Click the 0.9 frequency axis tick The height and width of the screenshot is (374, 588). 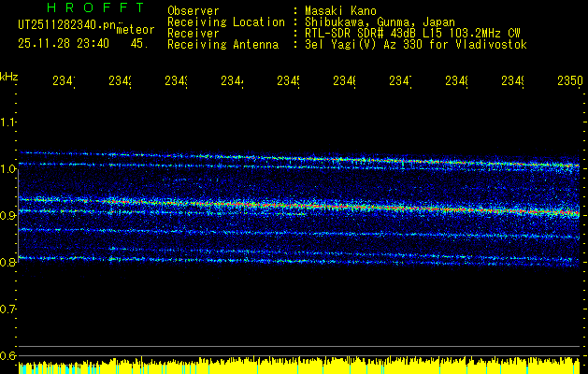tap(8, 215)
